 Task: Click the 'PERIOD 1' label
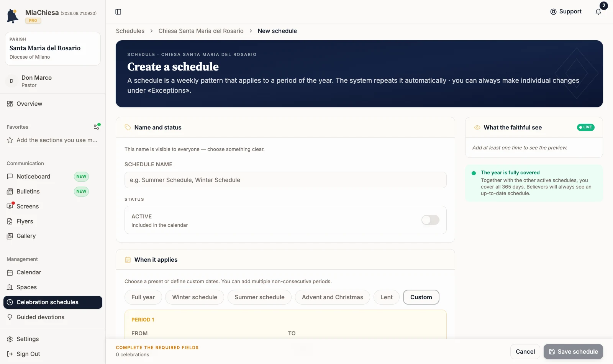pos(143,320)
